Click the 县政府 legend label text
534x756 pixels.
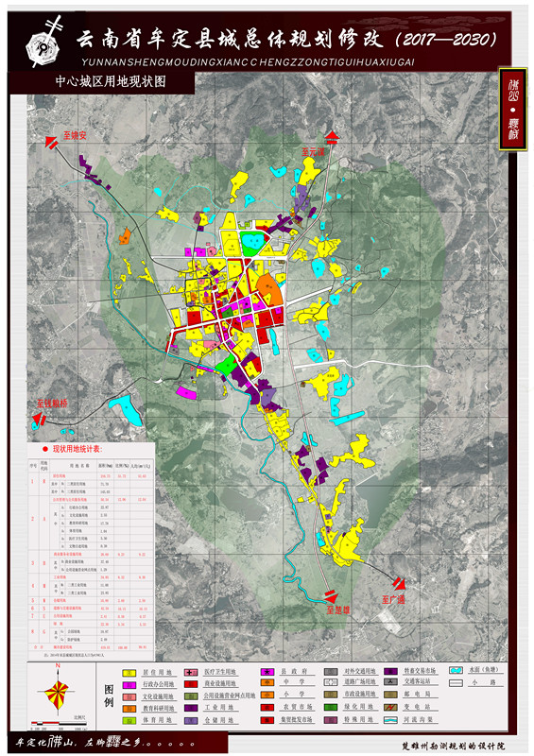(295, 672)
